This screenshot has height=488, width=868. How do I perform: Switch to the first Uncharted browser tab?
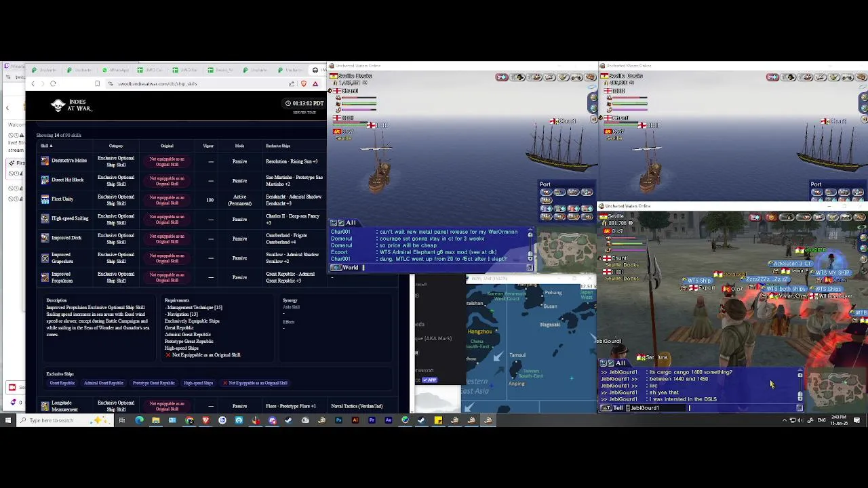[x=45, y=70]
